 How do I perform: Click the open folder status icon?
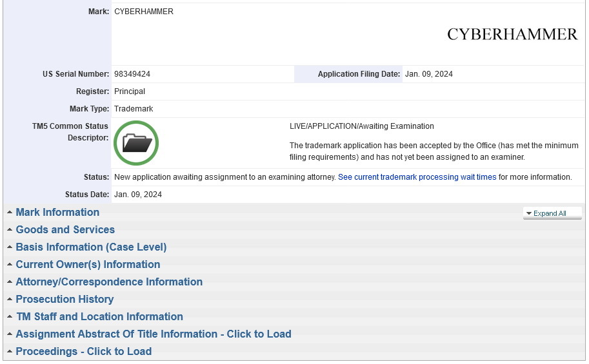[x=136, y=143]
